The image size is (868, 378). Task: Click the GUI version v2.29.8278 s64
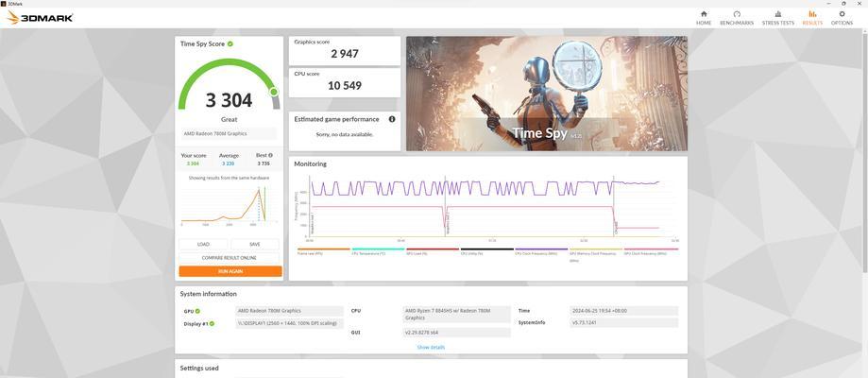[x=457, y=333]
